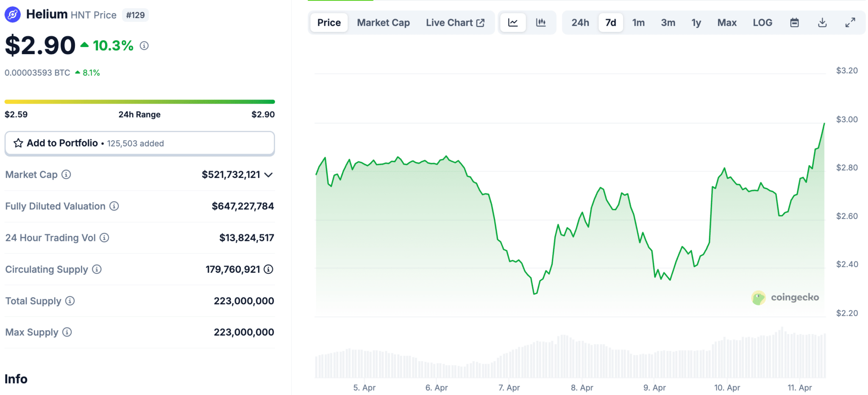Star Helium via the portfolio star icon
Screen dimensions: 868x395
coord(18,143)
